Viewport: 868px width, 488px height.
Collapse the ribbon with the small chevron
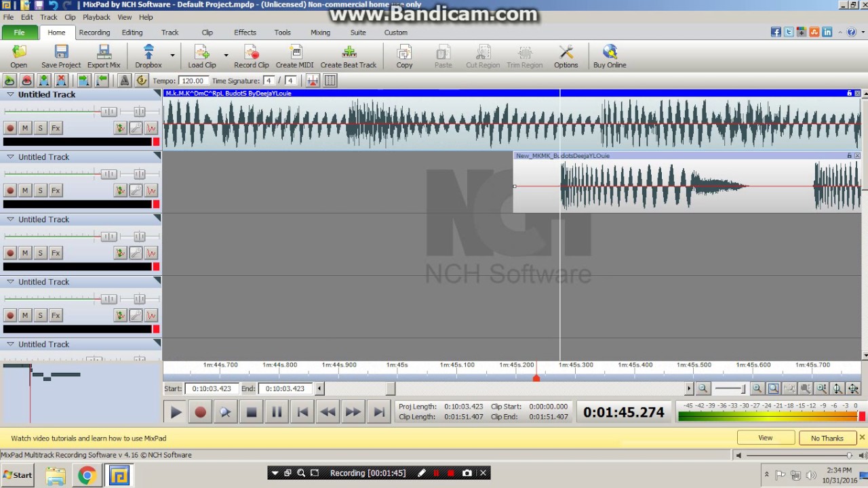tap(841, 32)
